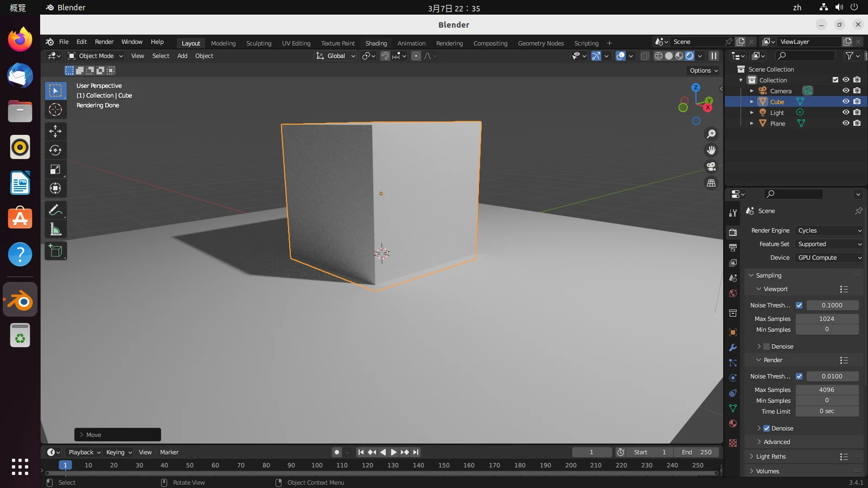Screen dimensions: 868x488
Task: Select the Measure tool
Action: [55, 229]
